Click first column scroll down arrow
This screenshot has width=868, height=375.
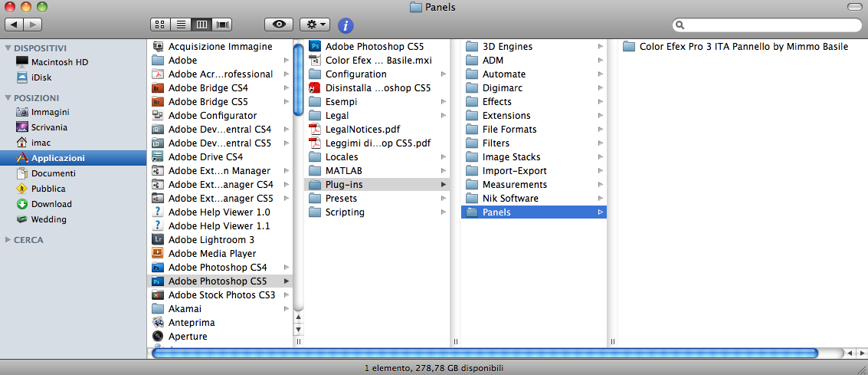click(298, 329)
